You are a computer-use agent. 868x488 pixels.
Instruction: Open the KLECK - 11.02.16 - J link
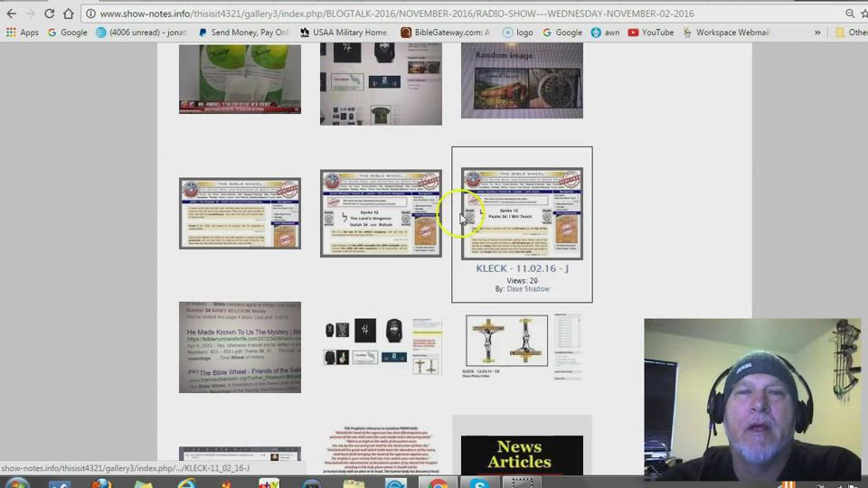tap(522, 268)
